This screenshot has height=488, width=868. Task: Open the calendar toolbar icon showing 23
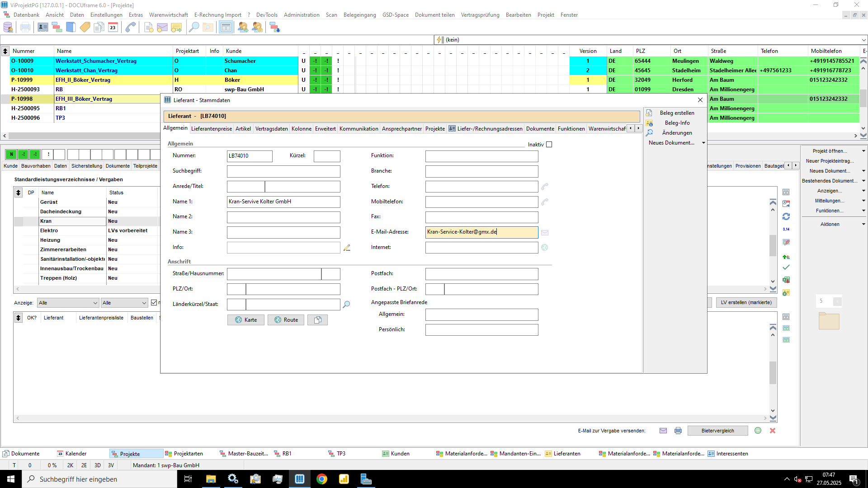coord(113,28)
